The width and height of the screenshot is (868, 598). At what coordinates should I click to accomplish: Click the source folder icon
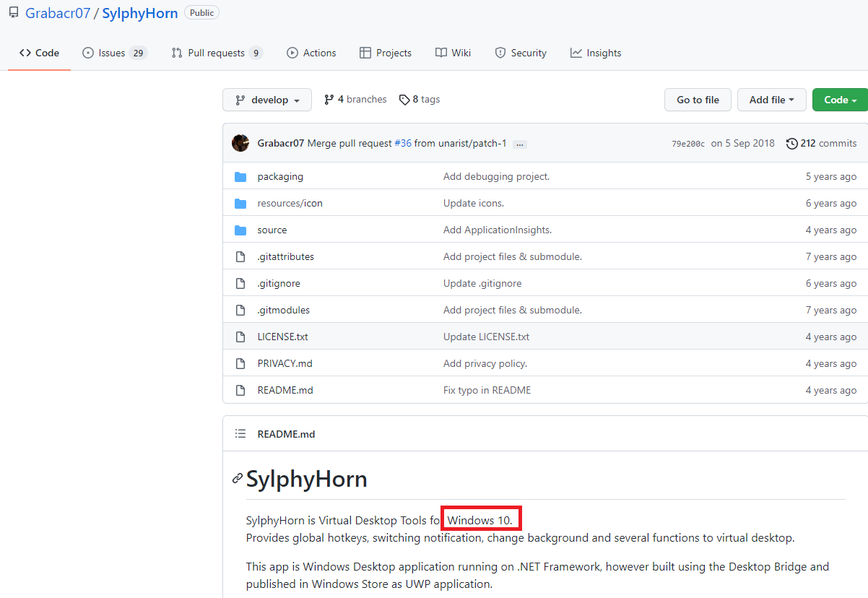click(x=240, y=230)
